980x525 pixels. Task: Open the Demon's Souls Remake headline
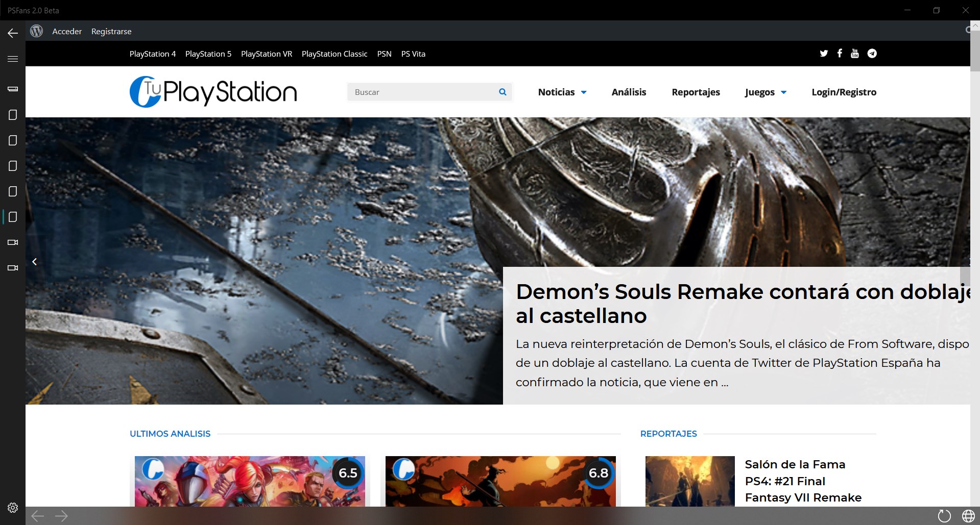point(743,304)
